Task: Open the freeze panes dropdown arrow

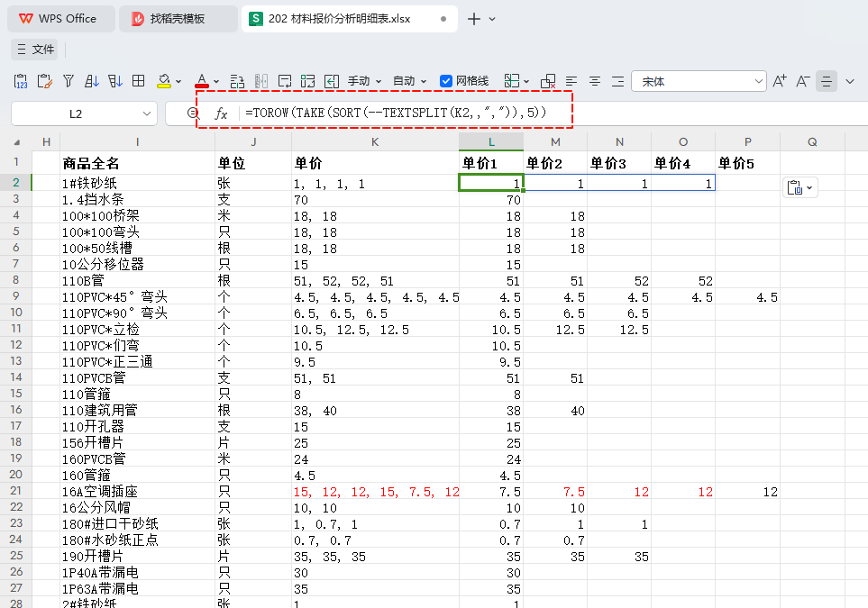Action: pos(526,81)
